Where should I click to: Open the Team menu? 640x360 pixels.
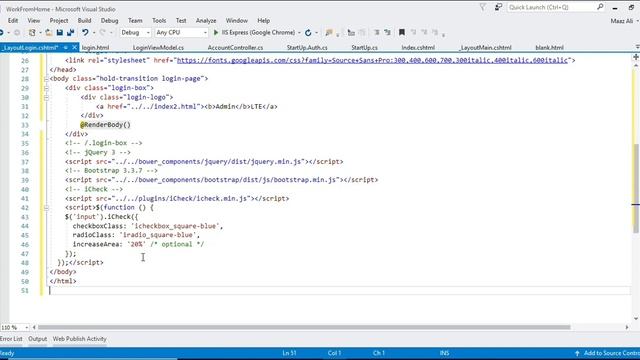click(135, 21)
